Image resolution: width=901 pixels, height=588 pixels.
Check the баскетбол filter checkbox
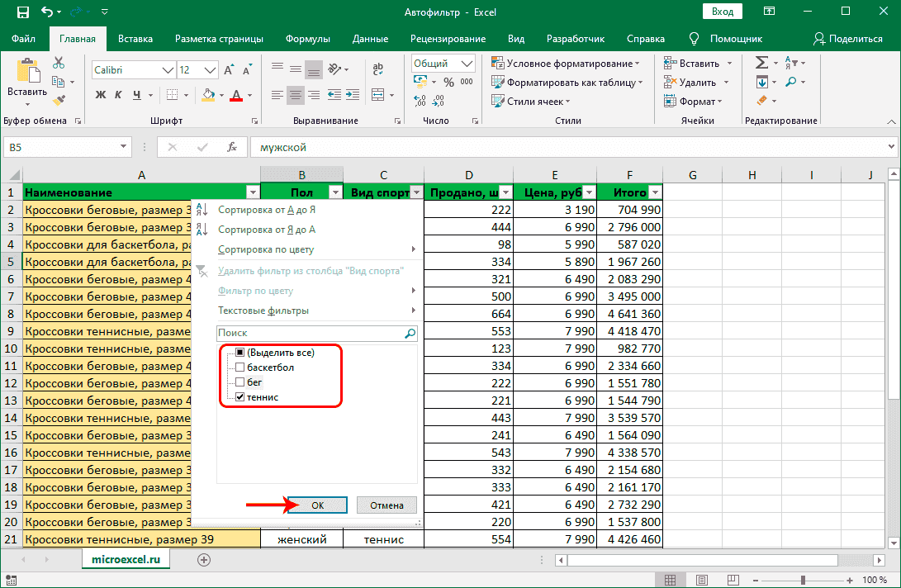239,367
